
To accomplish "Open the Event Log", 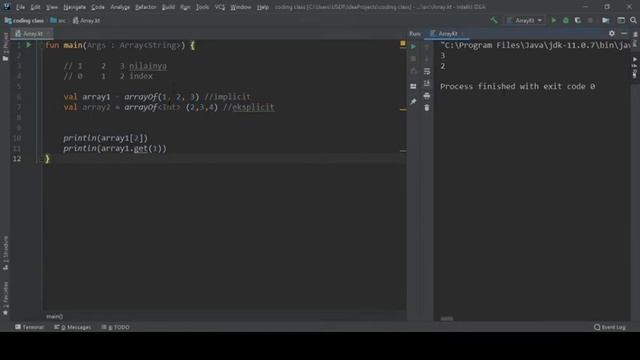I will [x=610, y=327].
